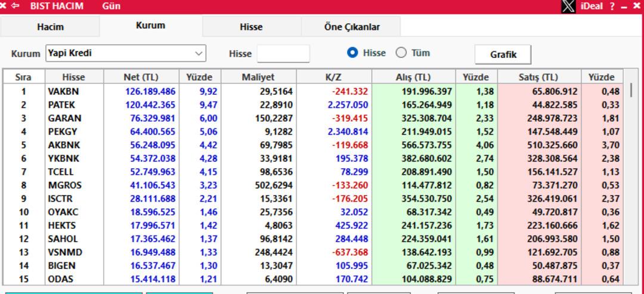The image size is (644, 294).
Task: Switch to the Hisse tab
Action: coord(252,27)
